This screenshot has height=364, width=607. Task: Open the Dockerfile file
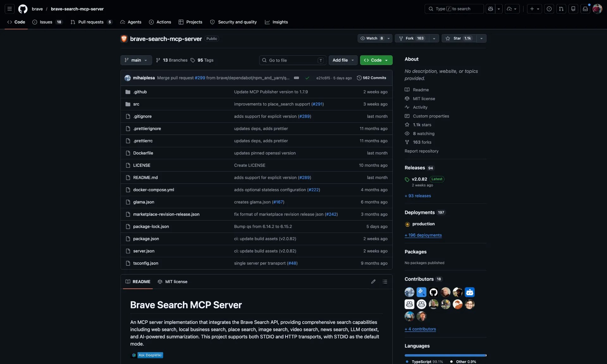143,153
